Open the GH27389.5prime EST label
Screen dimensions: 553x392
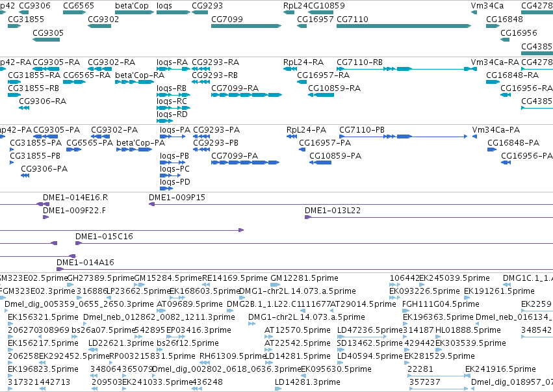point(101,278)
